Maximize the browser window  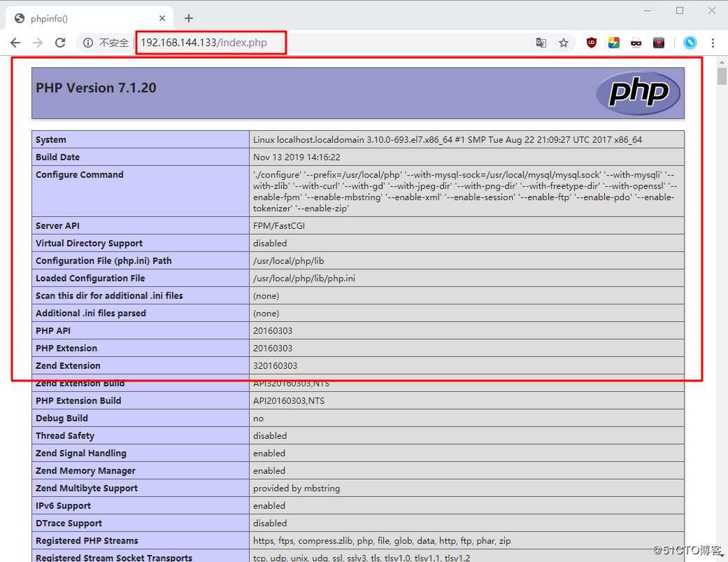(680, 10)
